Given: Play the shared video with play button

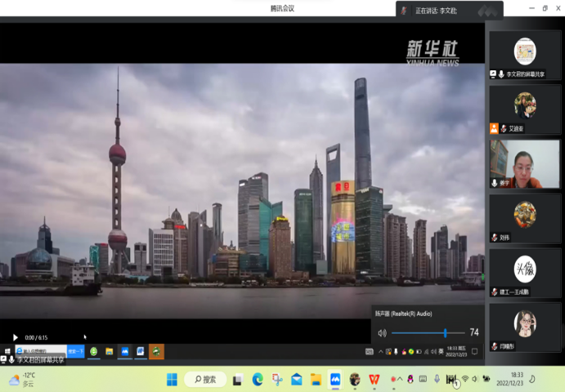Looking at the screenshot, I should coord(16,337).
